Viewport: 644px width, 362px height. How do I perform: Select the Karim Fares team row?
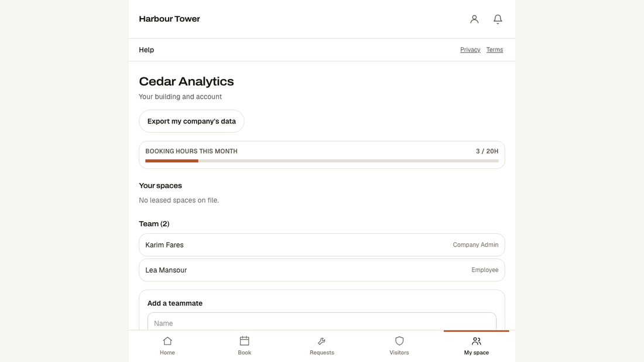pyautogui.click(x=321, y=245)
